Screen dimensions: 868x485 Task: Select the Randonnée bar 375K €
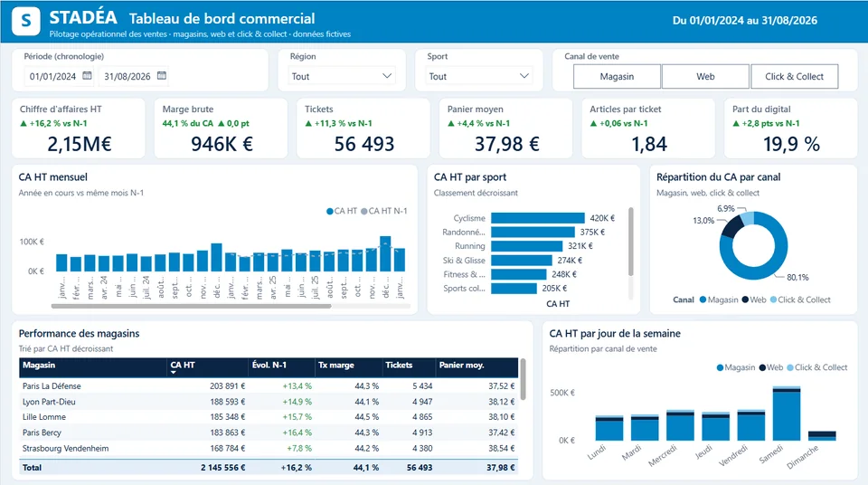(533, 233)
